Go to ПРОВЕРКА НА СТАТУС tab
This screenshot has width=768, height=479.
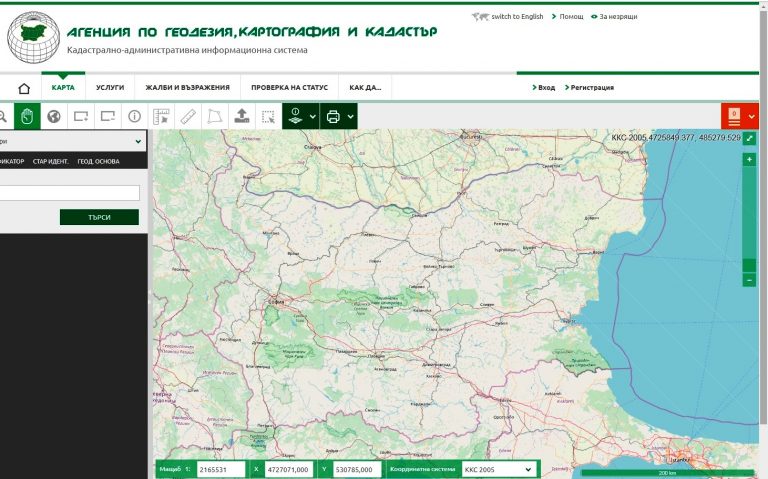click(x=289, y=88)
